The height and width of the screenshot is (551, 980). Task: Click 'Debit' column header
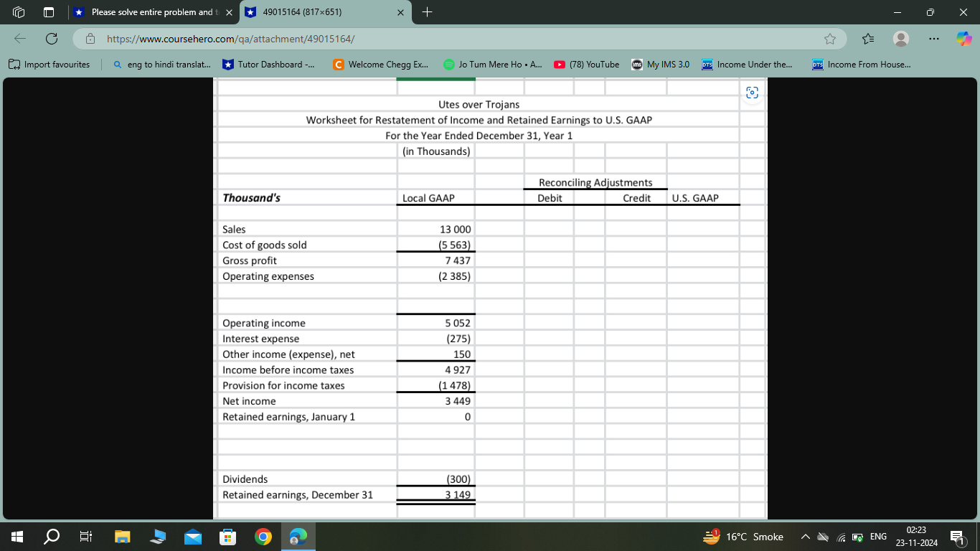pos(550,198)
